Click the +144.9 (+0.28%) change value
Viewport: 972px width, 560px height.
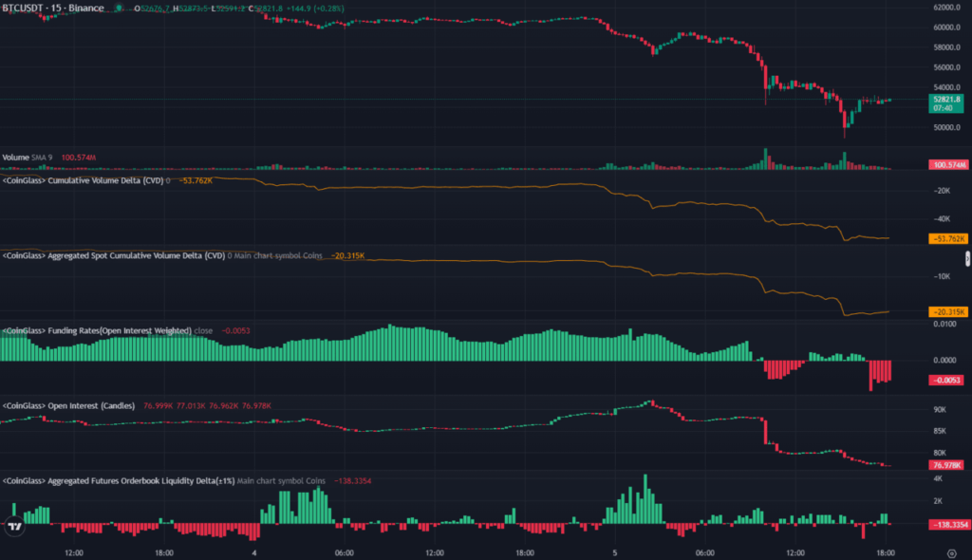[x=314, y=9]
